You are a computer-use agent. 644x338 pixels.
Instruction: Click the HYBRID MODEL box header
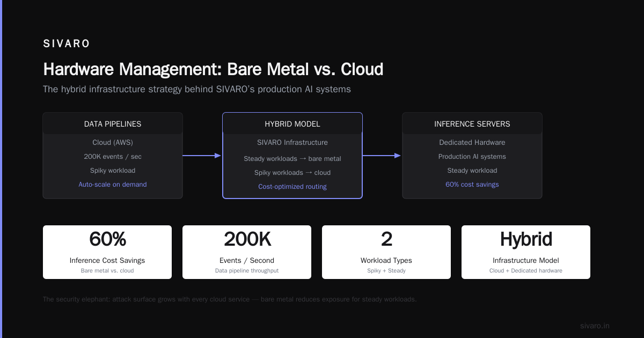click(x=292, y=124)
